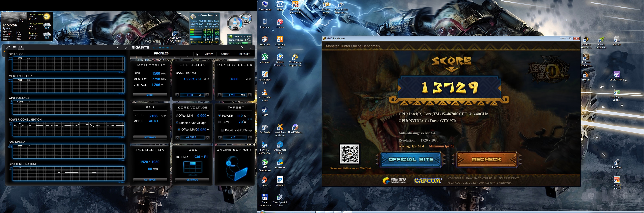Image resolution: width=644 pixels, height=213 pixels.
Task: Uncheck Enable Over Voltage checkbox
Action: pyautogui.click(x=177, y=123)
